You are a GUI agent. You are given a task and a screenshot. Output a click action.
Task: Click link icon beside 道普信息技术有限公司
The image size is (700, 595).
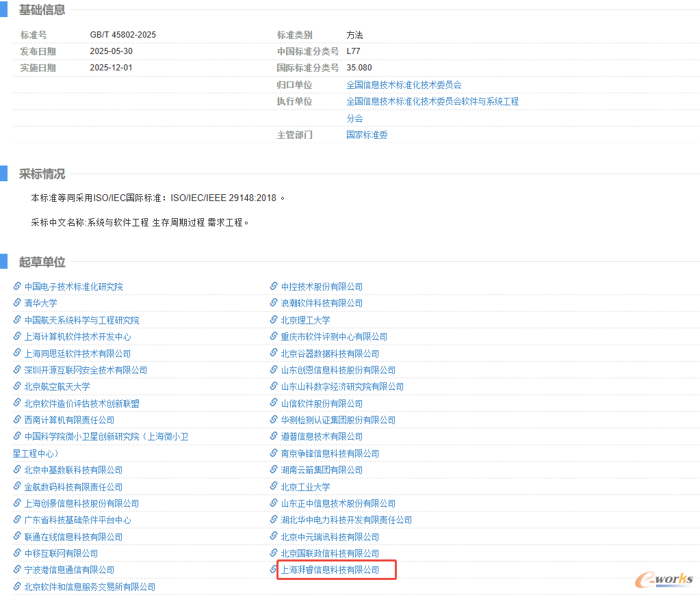[274, 436]
